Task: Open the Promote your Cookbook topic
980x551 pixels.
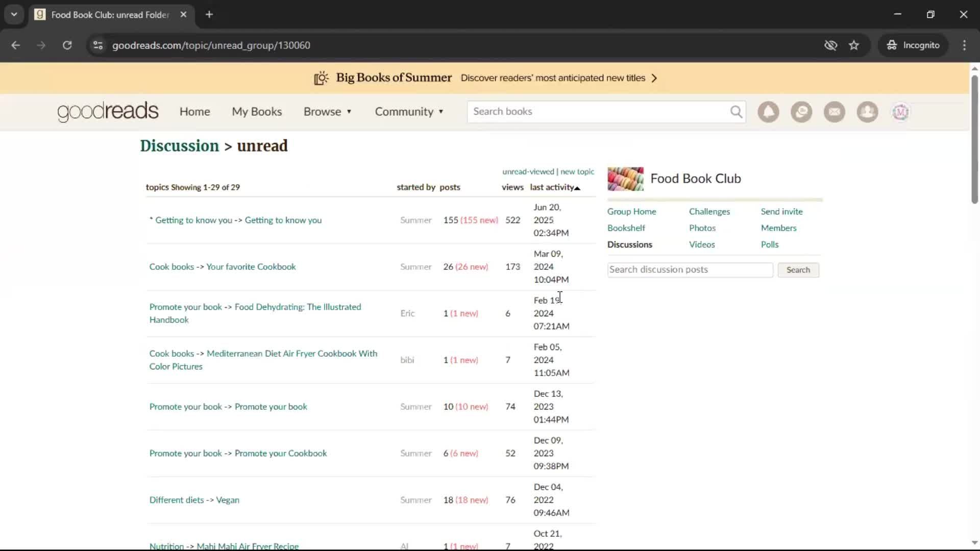Action: coord(280,454)
